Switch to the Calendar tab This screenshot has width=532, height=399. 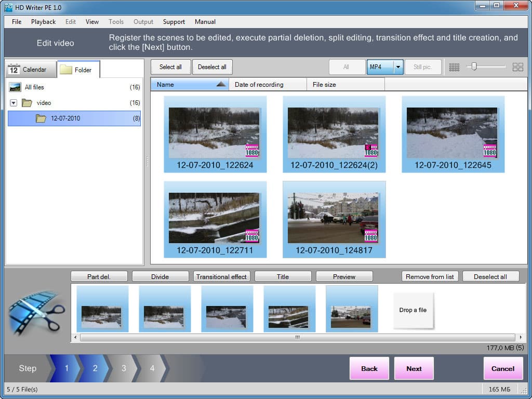(31, 70)
